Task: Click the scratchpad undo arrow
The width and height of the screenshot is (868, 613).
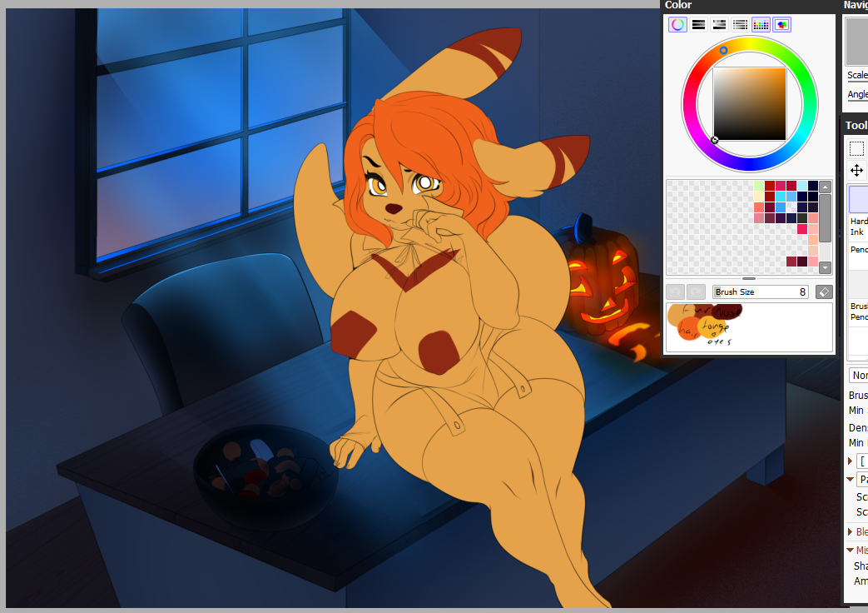Action: (675, 292)
